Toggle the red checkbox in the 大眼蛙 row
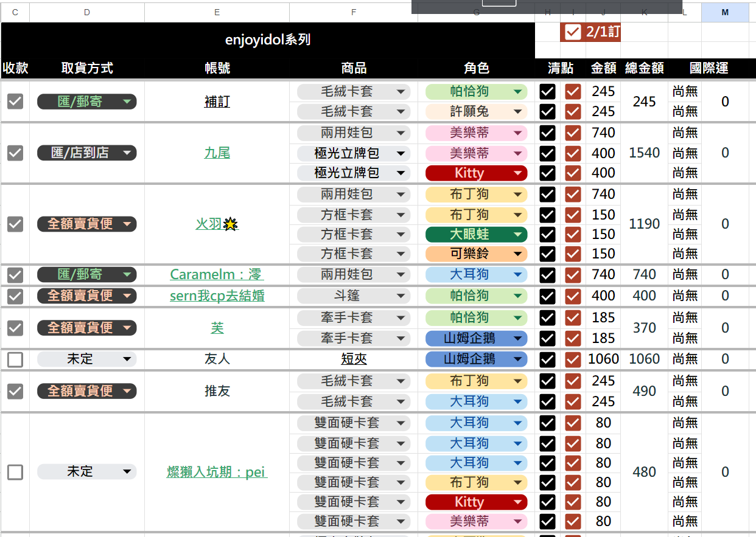The width and height of the screenshot is (756, 537). tap(573, 234)
